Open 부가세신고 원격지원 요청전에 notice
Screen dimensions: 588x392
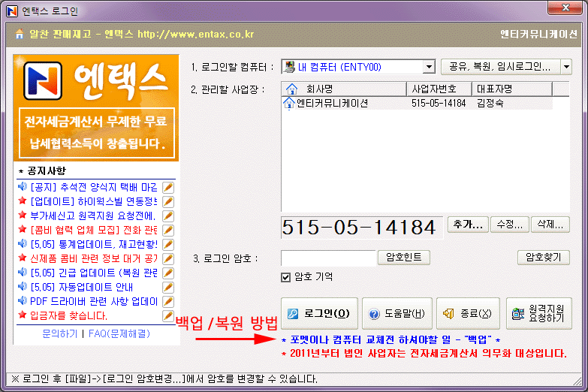pos(92,216)
